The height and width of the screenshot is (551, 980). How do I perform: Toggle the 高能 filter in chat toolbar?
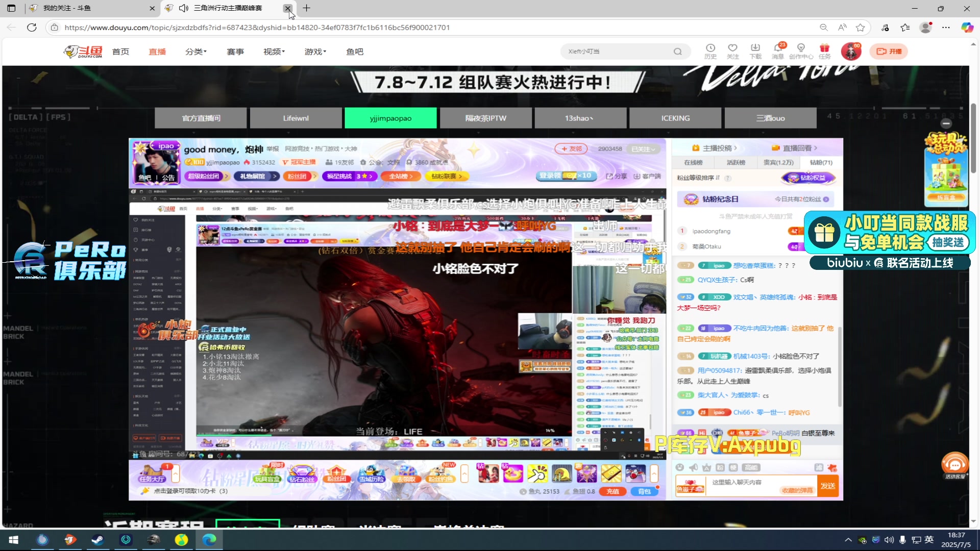(751, 467)
